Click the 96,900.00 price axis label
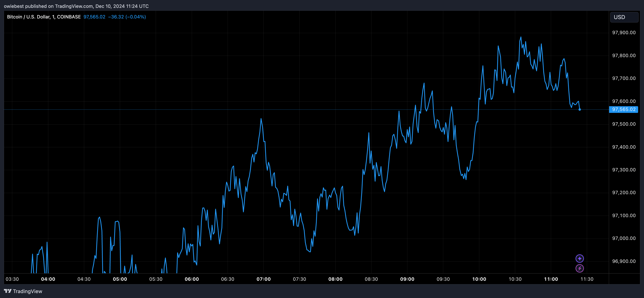This screenshot has width=644, height=298. 624,261
